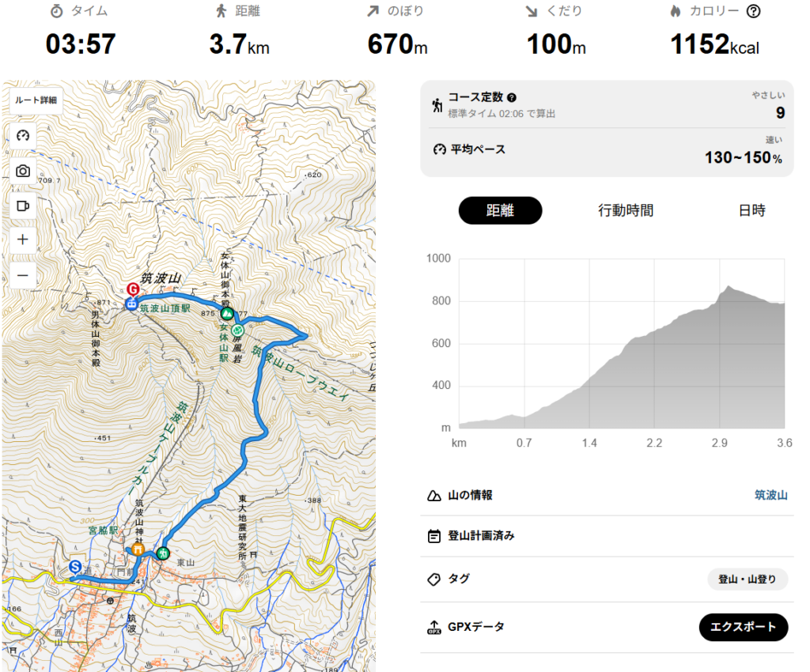Open the ルート詳細 route details panel
The image size is (810, 672).
[36, 100]
